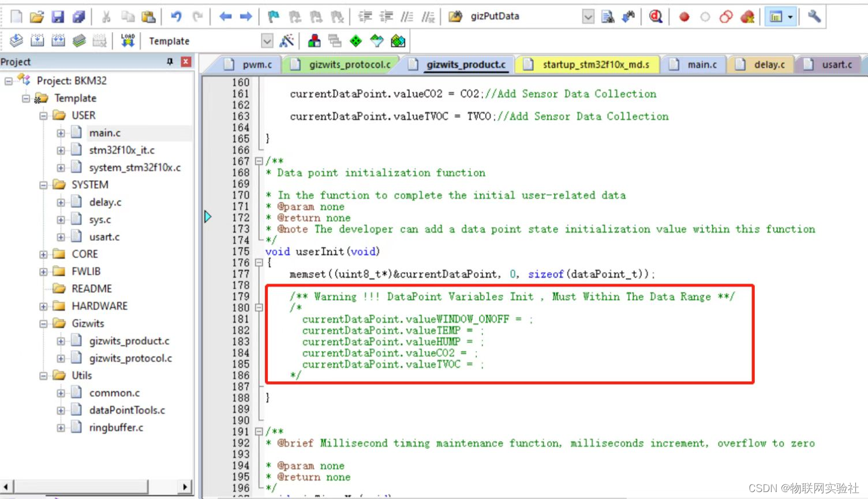The image size is (868, 499).
Task: Expand the HARDWARE folder
Action: coord(43,306)
